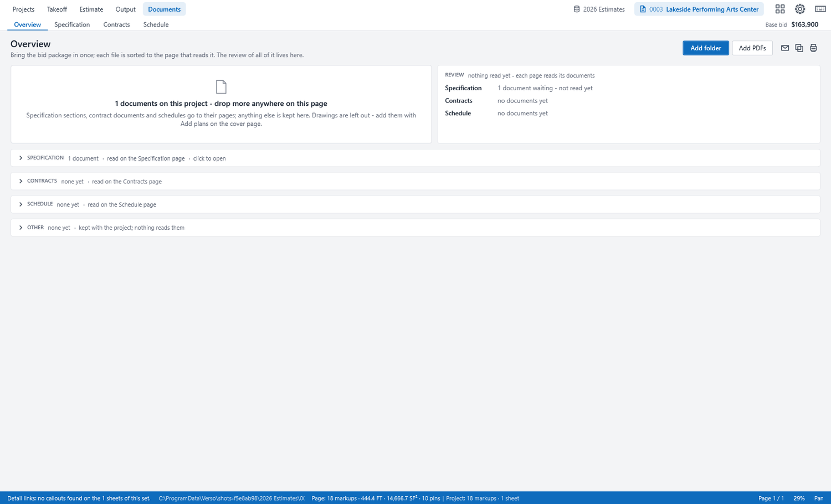Click the blank page icon in drop area

pos(221,87)
